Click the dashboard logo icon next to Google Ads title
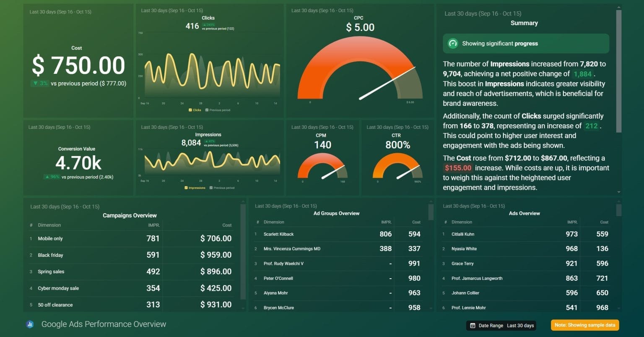 29,324
